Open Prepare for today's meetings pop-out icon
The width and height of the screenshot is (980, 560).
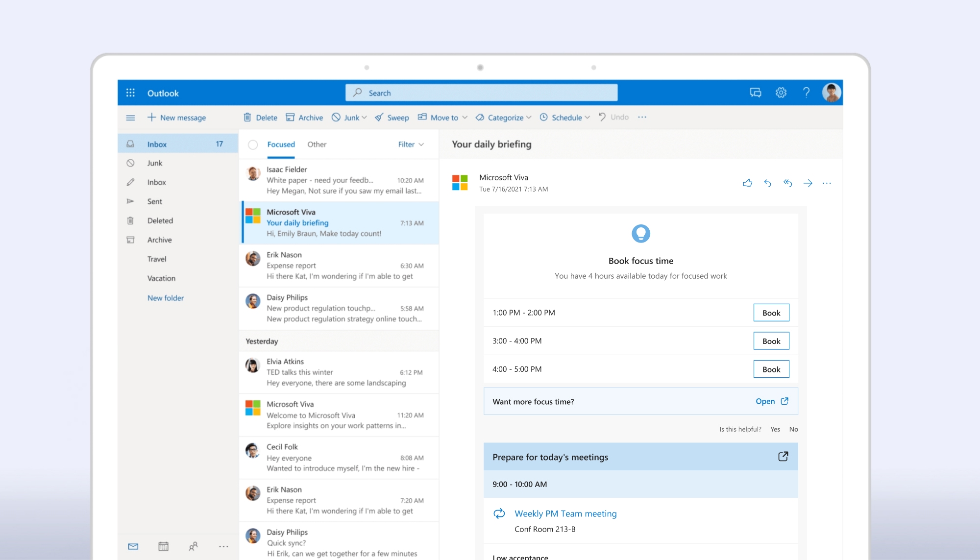pos(783,456)
